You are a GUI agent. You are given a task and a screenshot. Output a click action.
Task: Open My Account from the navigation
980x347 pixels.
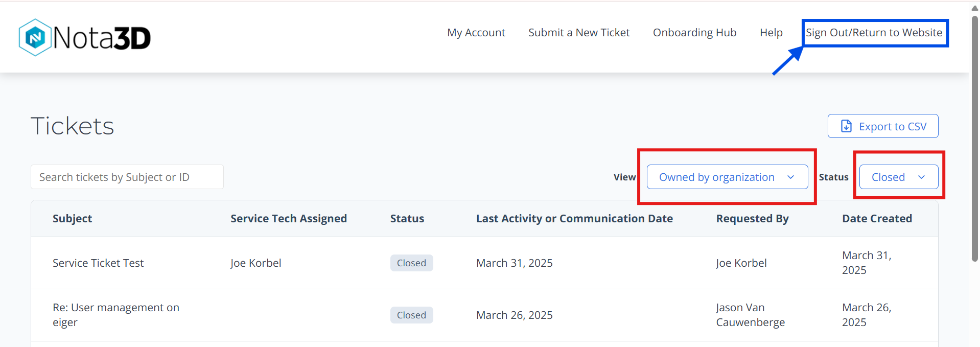476,32
